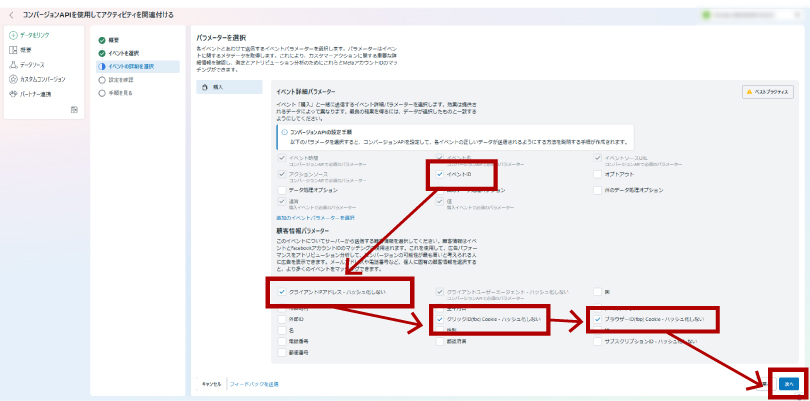Click the disabled イベントソースURL checkbox
Screen dimensions: 810x401
pos(597,158)
